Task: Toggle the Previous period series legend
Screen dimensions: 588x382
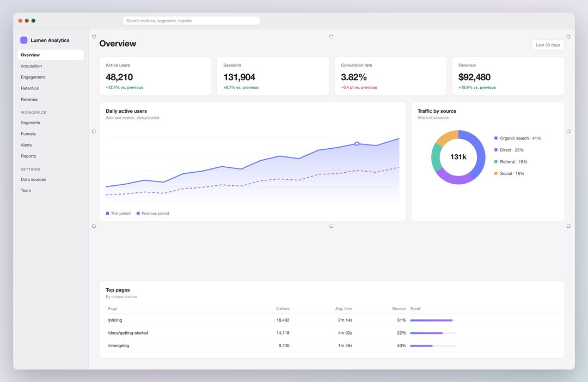Action: (152, 213)
